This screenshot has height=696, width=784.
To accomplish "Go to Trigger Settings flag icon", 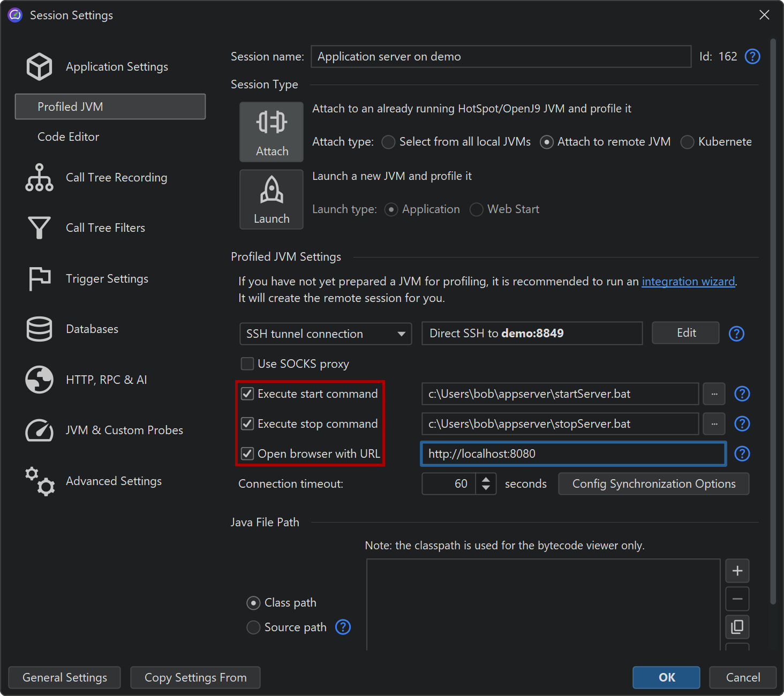I will pos(40,278).
